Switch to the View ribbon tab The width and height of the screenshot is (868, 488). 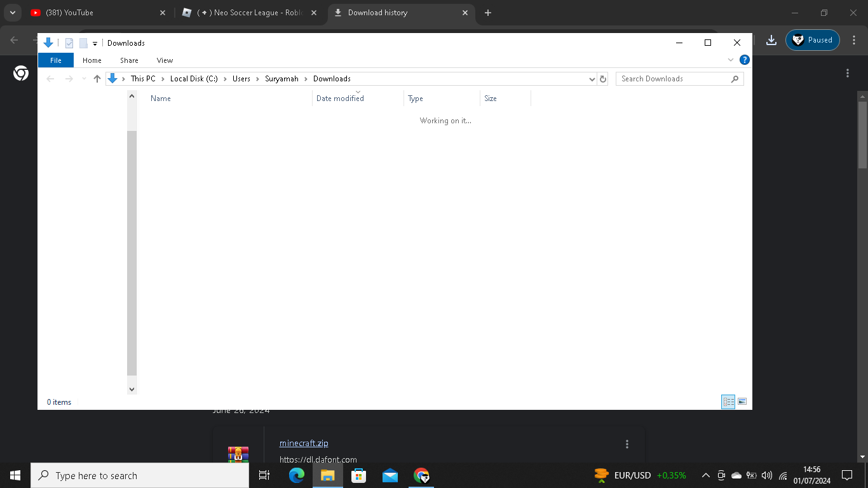coord(165,60)
